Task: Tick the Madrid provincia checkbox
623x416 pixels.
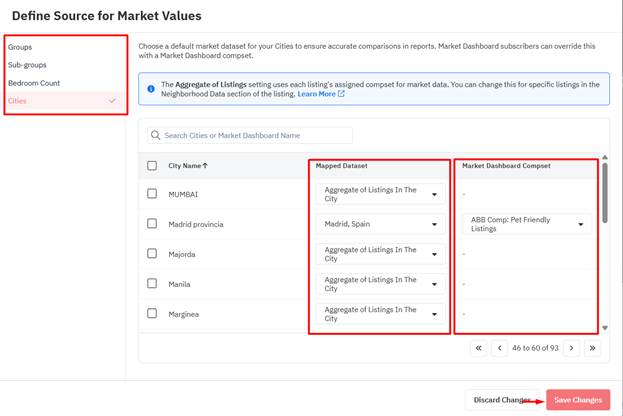Action: (152, 224)
